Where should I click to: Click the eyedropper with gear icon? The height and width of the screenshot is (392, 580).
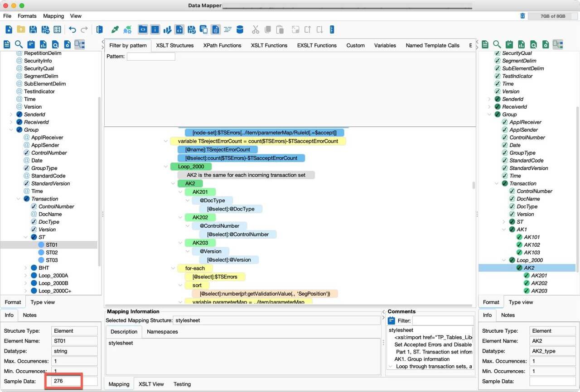(x=128, y=30)
